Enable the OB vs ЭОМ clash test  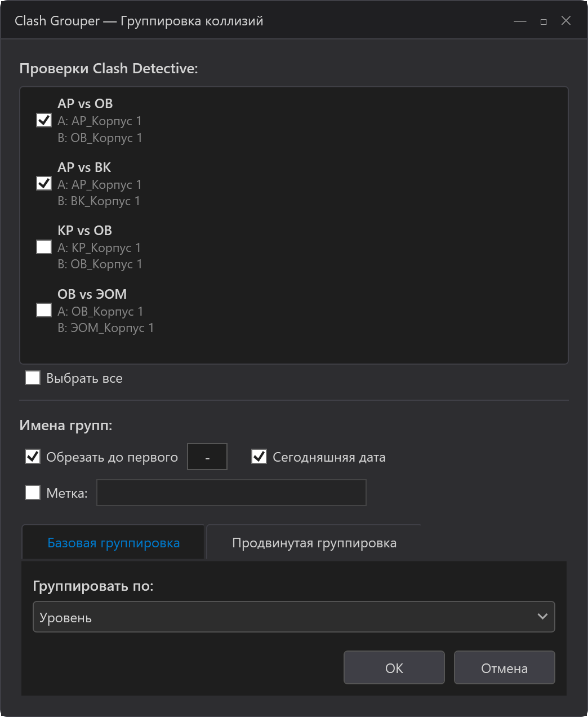[x=44, y=310]
